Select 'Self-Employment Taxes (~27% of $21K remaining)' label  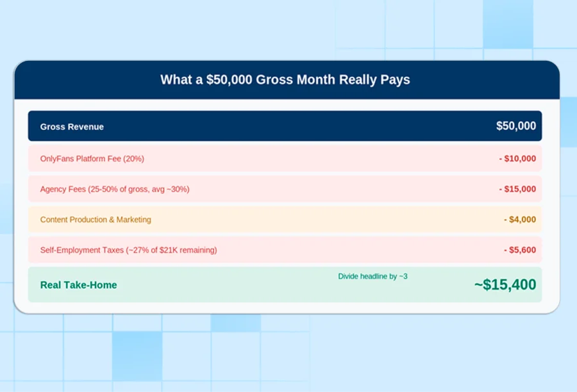pos(128,250)
